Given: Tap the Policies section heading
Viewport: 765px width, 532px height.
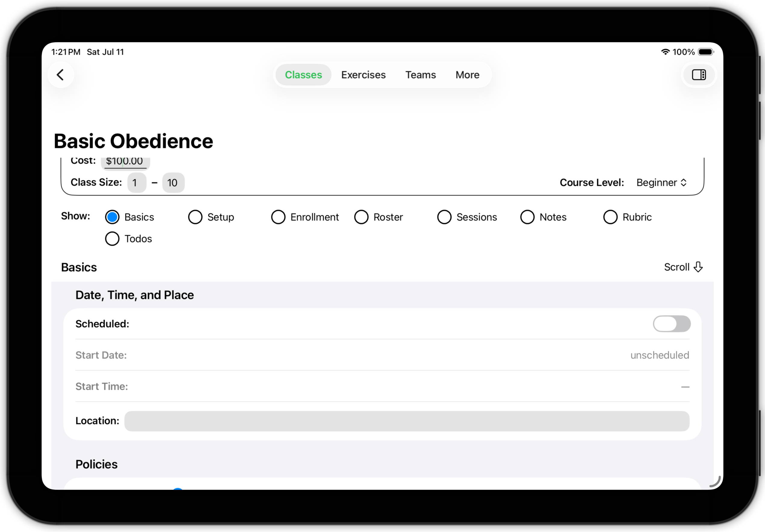Looking at the screenshot, I should tap(96, 464).
